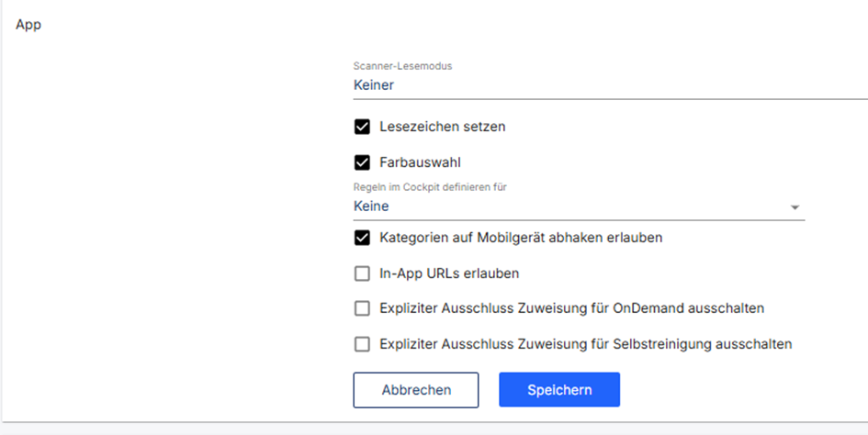Click the 'Lesezeichen setzen' label text

(443, 127)
